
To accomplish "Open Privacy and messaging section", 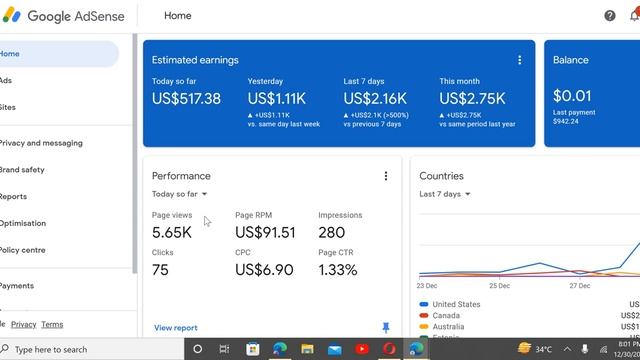I will (41, 143).
